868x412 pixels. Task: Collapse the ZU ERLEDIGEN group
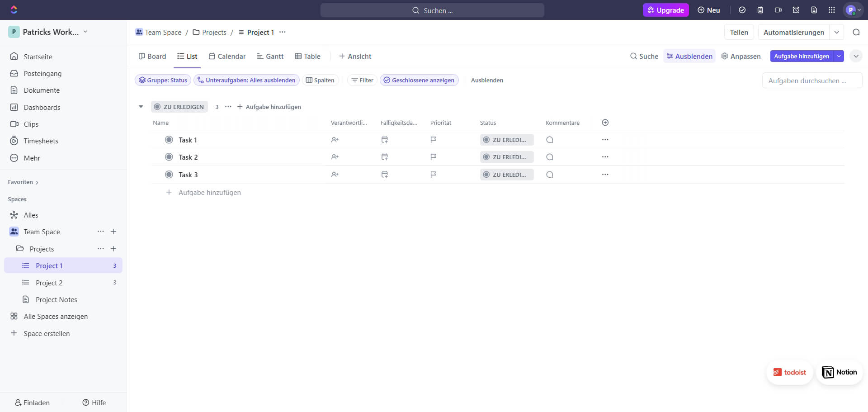141,107
